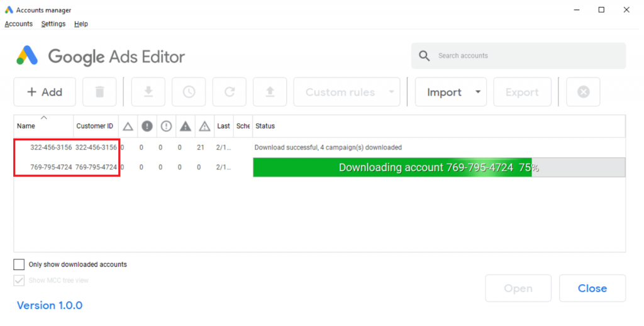Open the Settings menu

click(x=53, y=24)
